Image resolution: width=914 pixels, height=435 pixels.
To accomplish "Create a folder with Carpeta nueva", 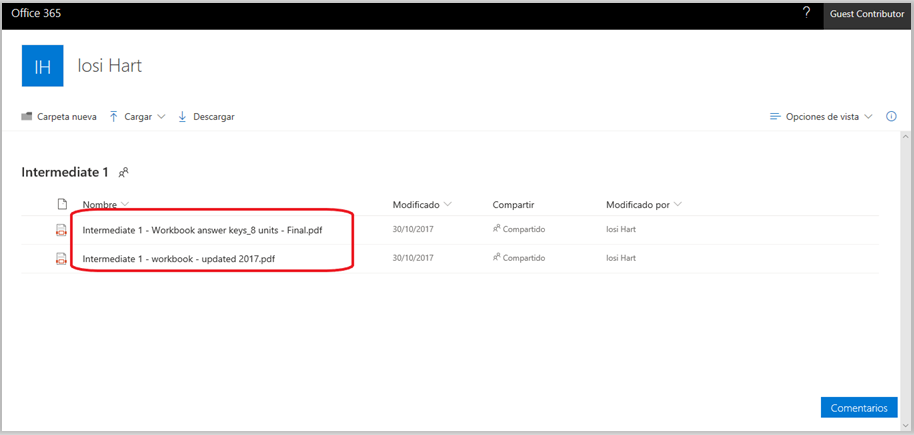I will point(59,117).
